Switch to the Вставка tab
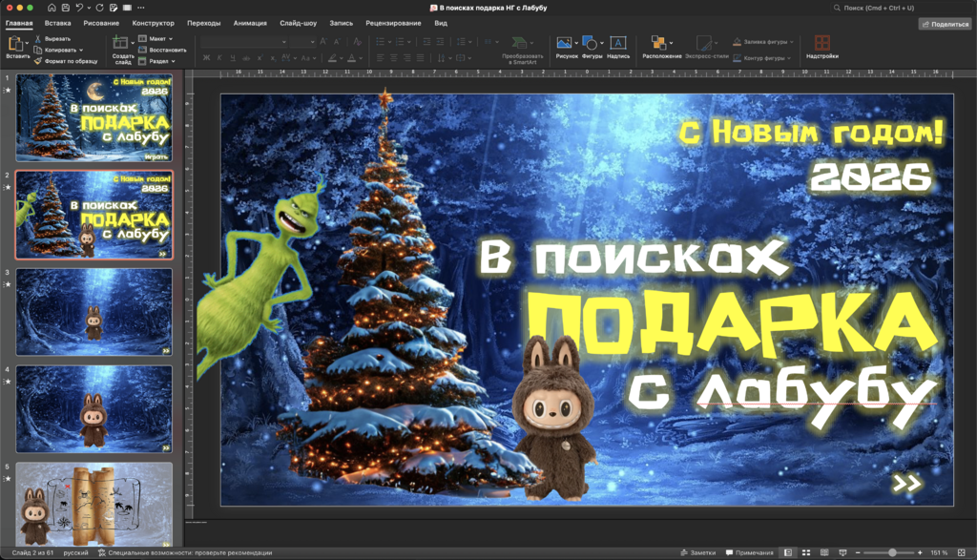Viewport: 977px width, 560px height. [x=57, y=23]
